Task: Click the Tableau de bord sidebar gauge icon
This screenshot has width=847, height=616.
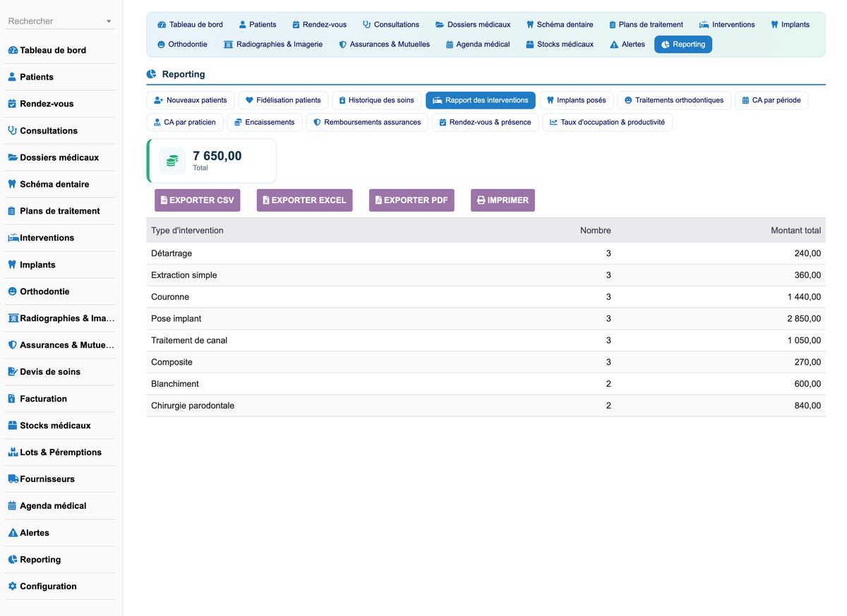Action: [13, 50]
